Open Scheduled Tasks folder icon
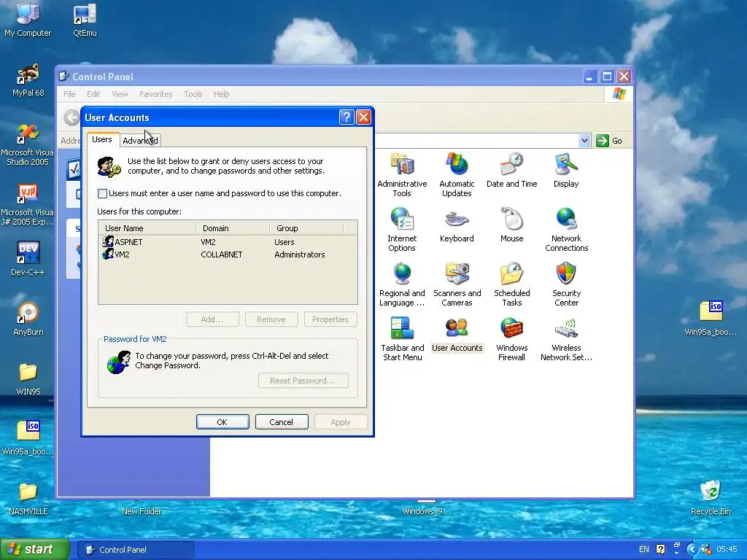Screen dimensions: 747x560 (x=511, y=284)
